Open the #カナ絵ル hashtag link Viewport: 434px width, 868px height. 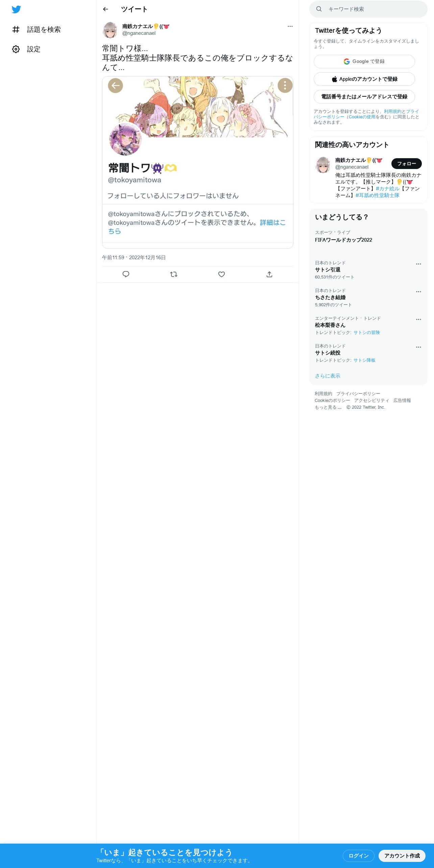click(388, 189)
